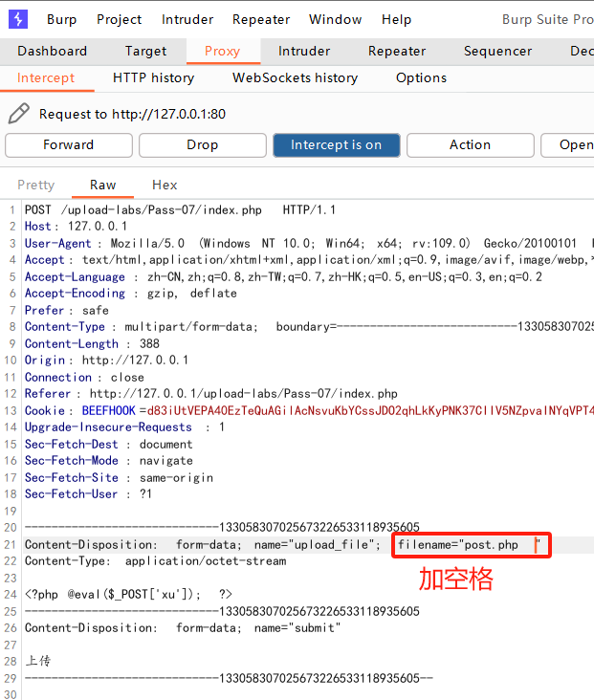Toggle the Intercept is on button
Image resolution: width=594 pixels, height=700 pixels.
tap(337, 145)
